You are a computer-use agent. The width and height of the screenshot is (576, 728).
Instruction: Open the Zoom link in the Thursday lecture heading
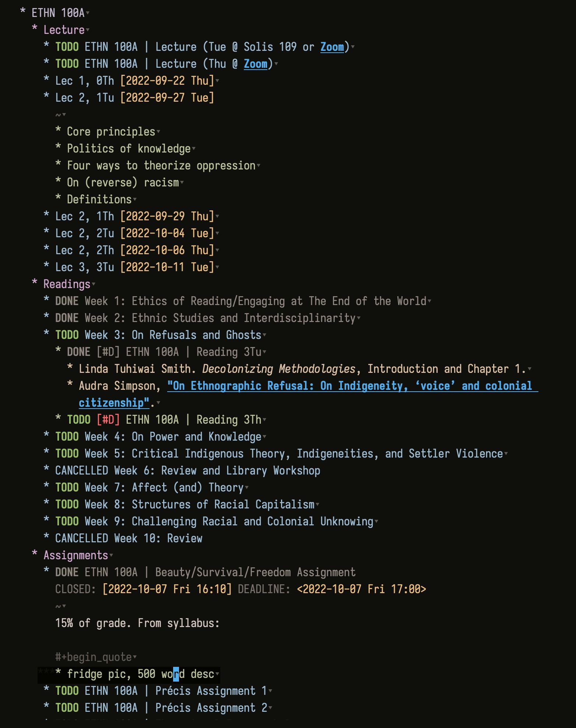coord(255,64)
